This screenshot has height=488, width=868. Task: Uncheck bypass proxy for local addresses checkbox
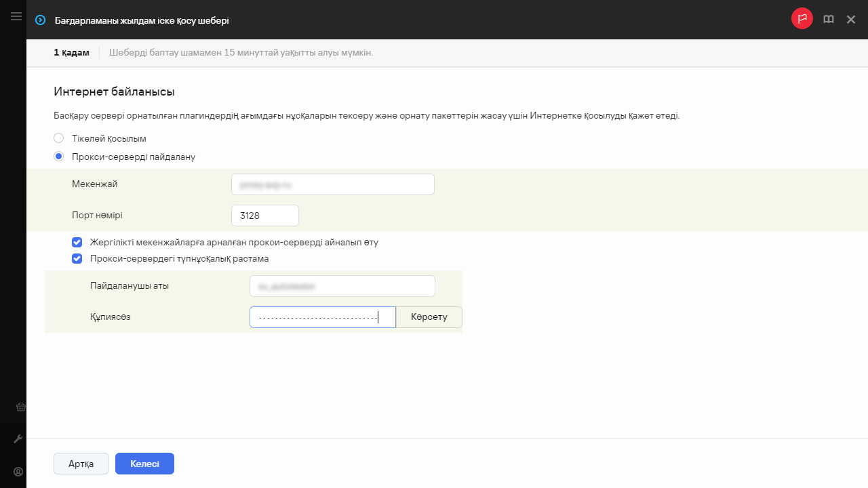tap(77, 242)
